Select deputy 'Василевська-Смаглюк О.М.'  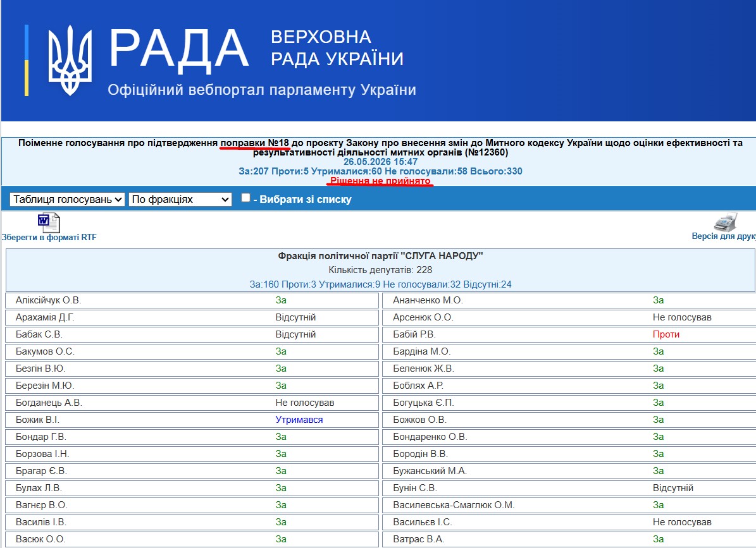point(454,505)
